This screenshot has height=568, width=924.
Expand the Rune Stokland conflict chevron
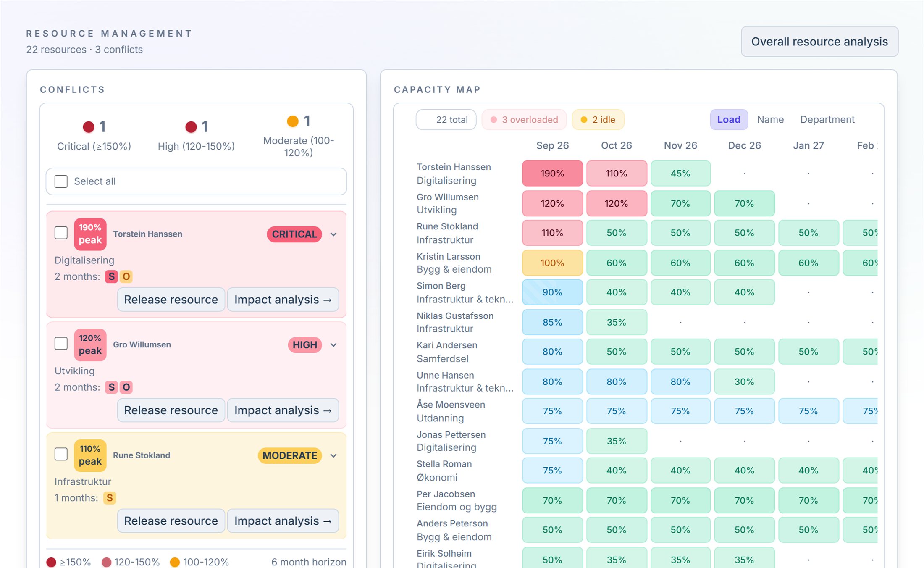tap(333, 456)
